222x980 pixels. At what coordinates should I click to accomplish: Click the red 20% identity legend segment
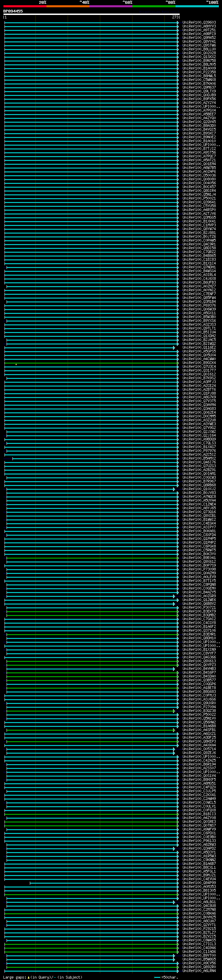coord(25,7)
